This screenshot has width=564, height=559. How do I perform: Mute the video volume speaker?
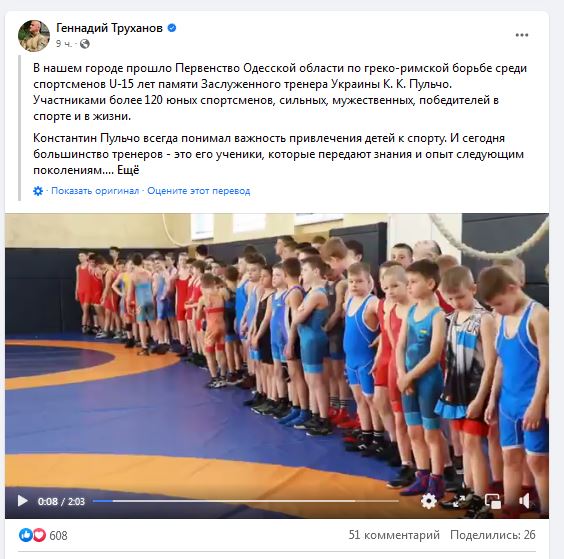point(525,501)
